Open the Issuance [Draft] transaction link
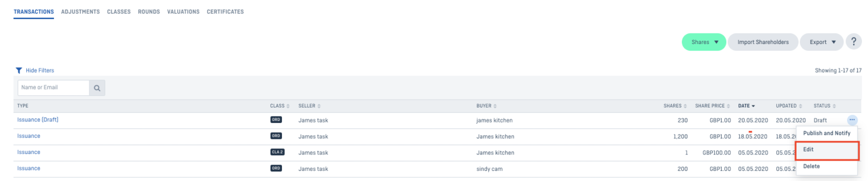This screenshot has height=181, width=868. 38,120
